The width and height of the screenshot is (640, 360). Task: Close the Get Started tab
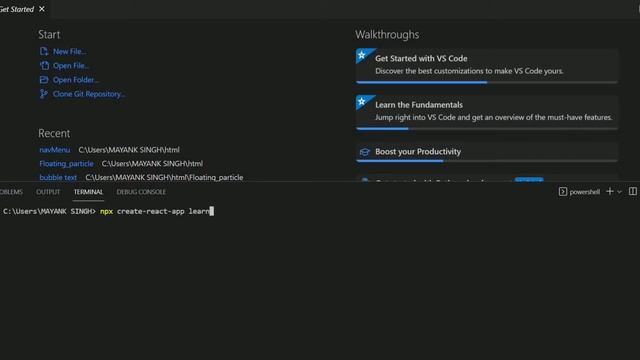click(42, 9)
